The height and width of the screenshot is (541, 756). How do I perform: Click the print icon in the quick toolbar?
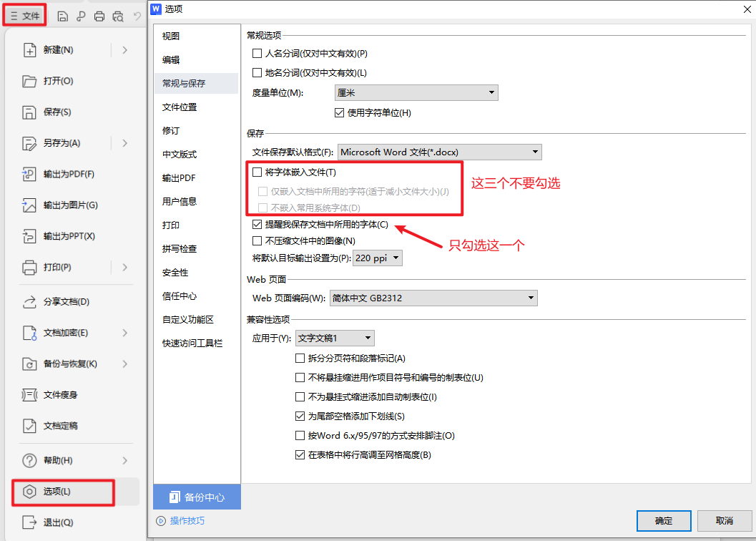pos(100,16)
